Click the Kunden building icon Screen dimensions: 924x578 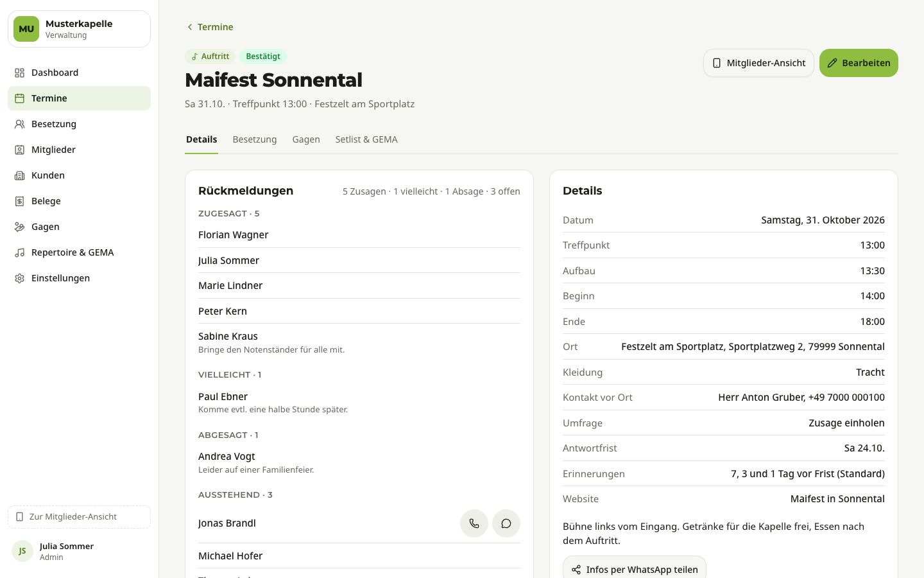click(20, 175)
